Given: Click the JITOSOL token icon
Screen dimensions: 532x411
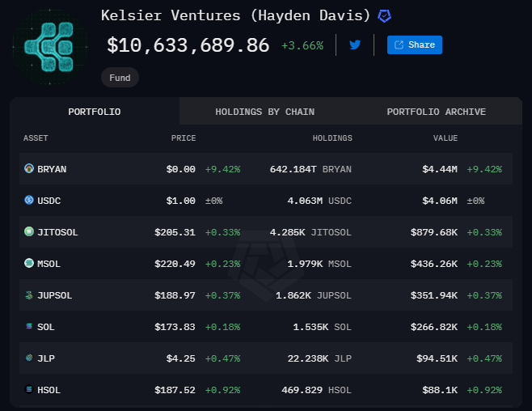Looking at the screenshot, I should (29, 232).
